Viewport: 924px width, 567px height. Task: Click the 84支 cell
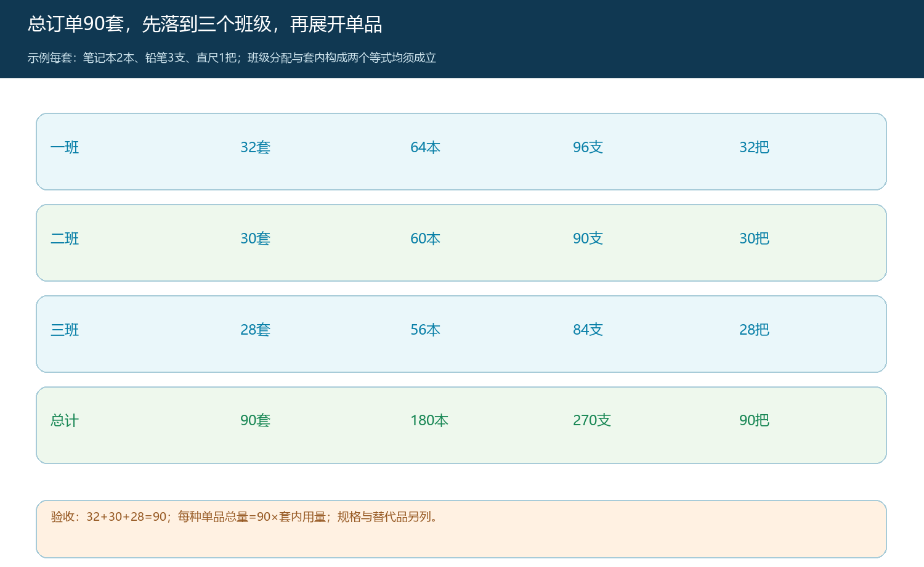tap(588, 330)
